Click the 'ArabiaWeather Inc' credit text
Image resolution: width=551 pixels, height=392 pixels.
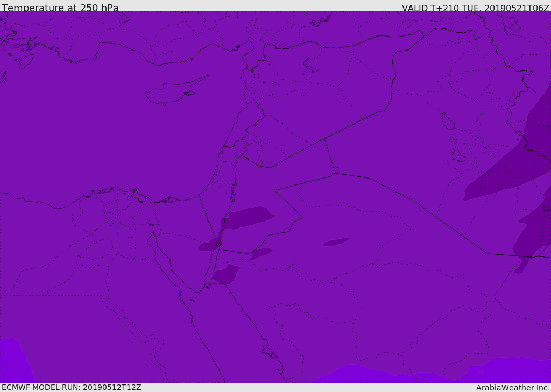point(513,388)
